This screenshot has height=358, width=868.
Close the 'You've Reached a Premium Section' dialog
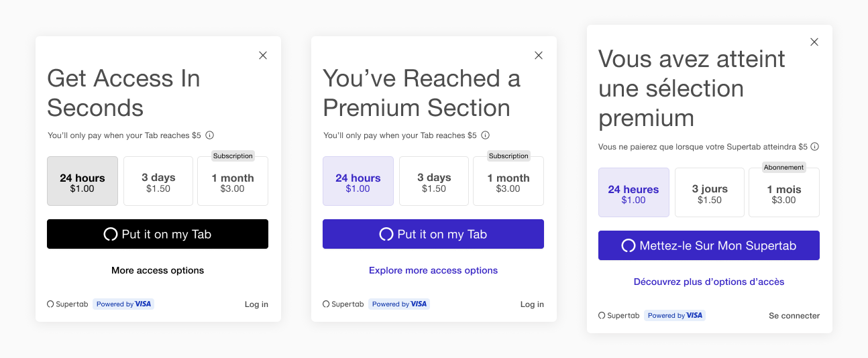coord(539,56)
